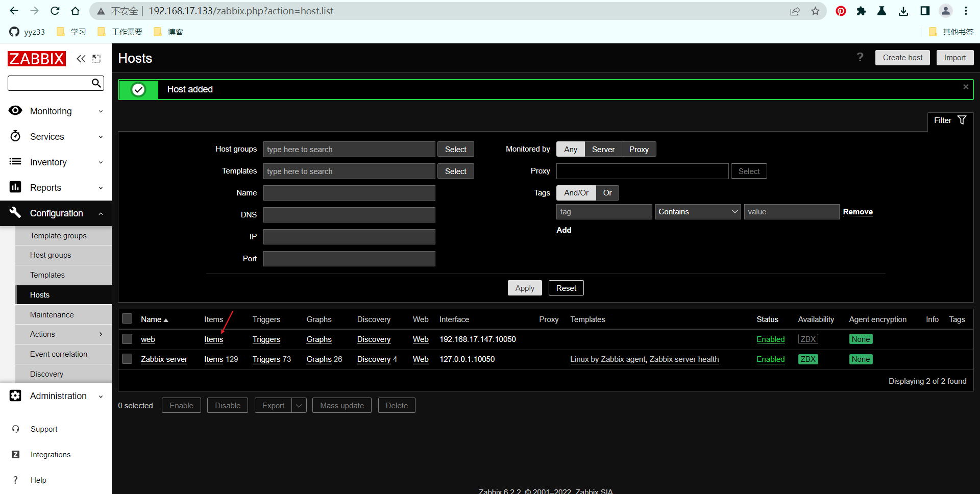Viewport: 980px width, 494px height.
Task: Open the help question mark in header
Action: (x=860, y=57)
